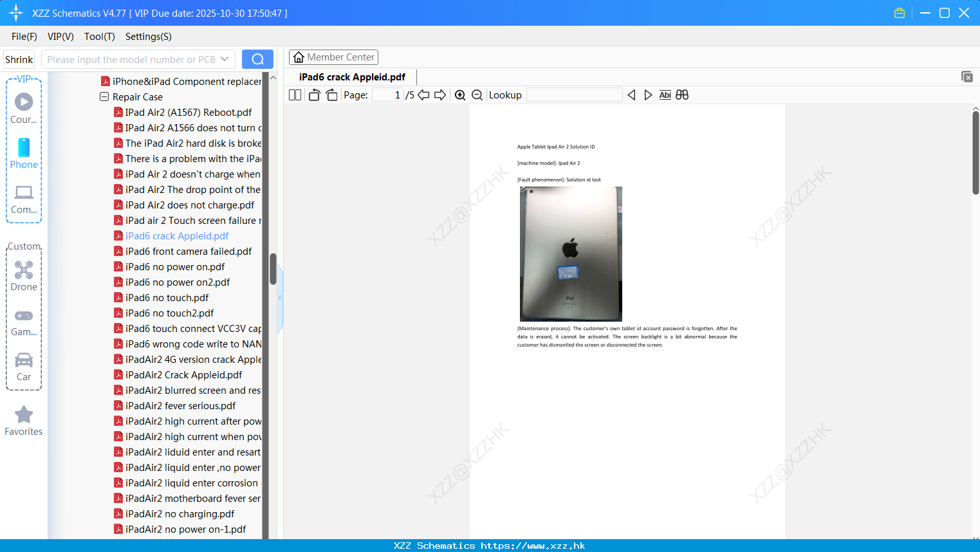980x552 pixels.
Task: Close all tabs icon at right
Action: pos(967,77)
